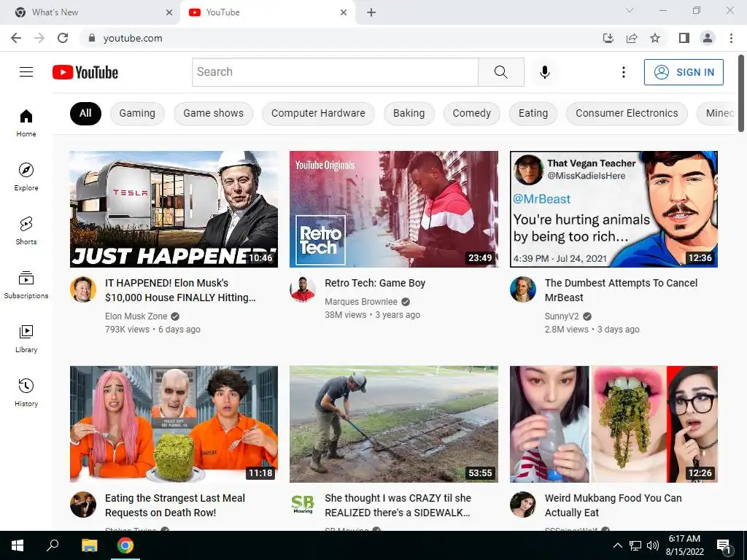Screen dimensions: 747x560
Task: Toggle the Chrome side panel
Action: (x=684, y=38)
